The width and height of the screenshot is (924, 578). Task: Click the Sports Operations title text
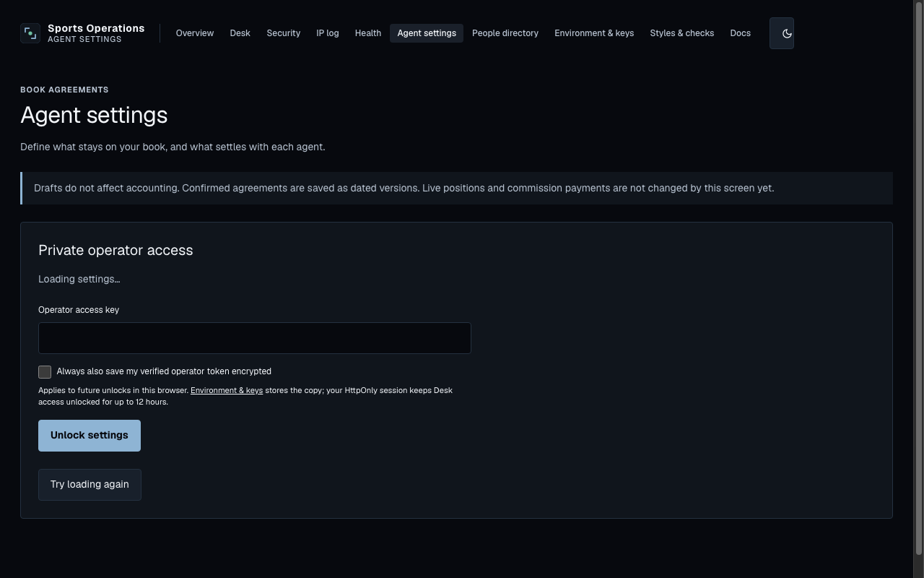[x=96, y=28]
